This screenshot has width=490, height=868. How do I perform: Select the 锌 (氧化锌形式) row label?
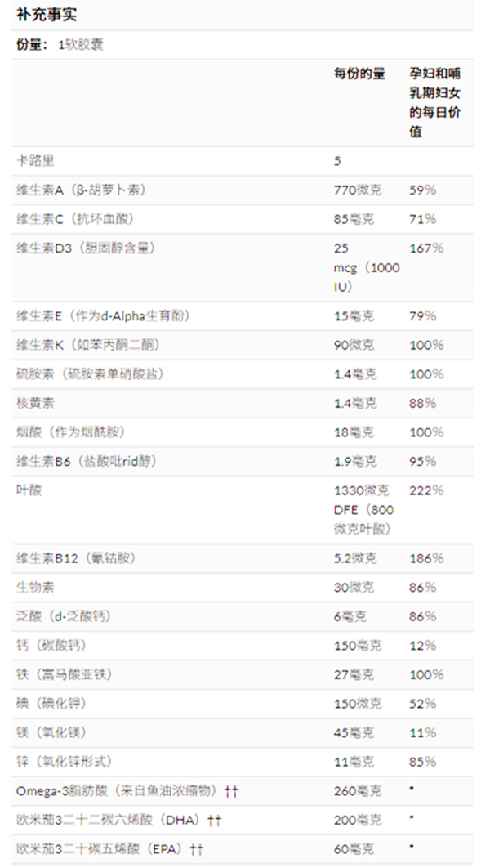(x=65, y=762)
